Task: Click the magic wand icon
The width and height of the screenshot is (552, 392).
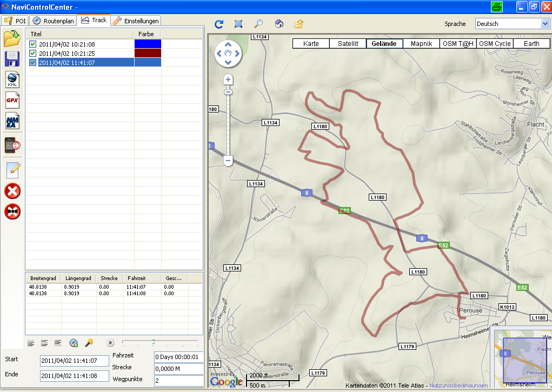Action: click(89, 343)
